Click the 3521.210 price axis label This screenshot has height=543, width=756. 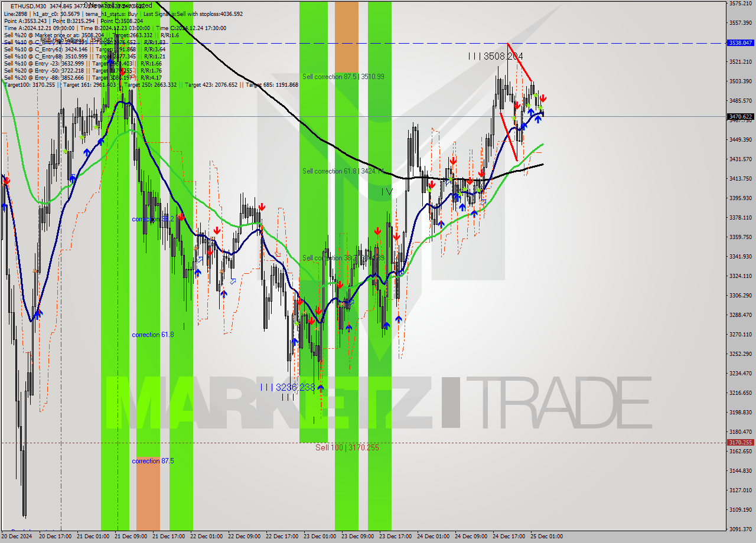740,62
